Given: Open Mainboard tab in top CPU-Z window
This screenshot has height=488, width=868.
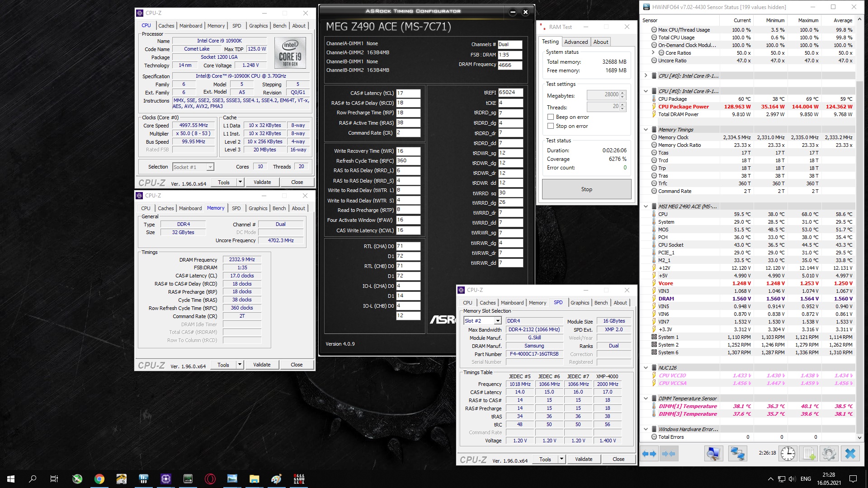Looking at the screenshot, I should [191, 26].
